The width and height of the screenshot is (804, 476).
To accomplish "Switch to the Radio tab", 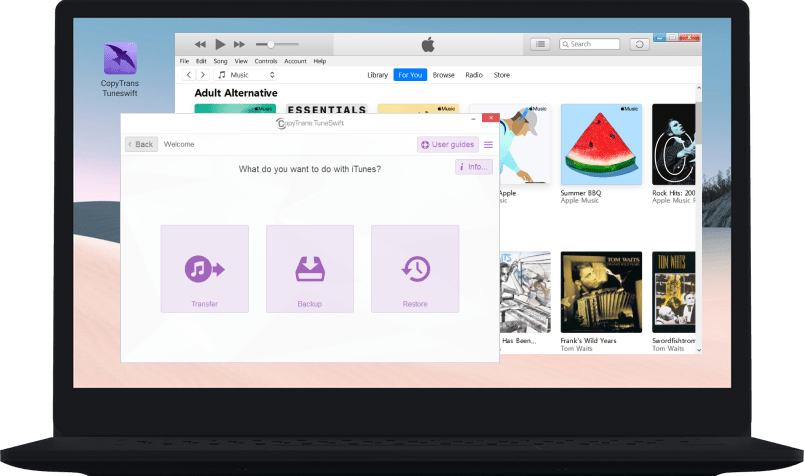I will [474, 75].
